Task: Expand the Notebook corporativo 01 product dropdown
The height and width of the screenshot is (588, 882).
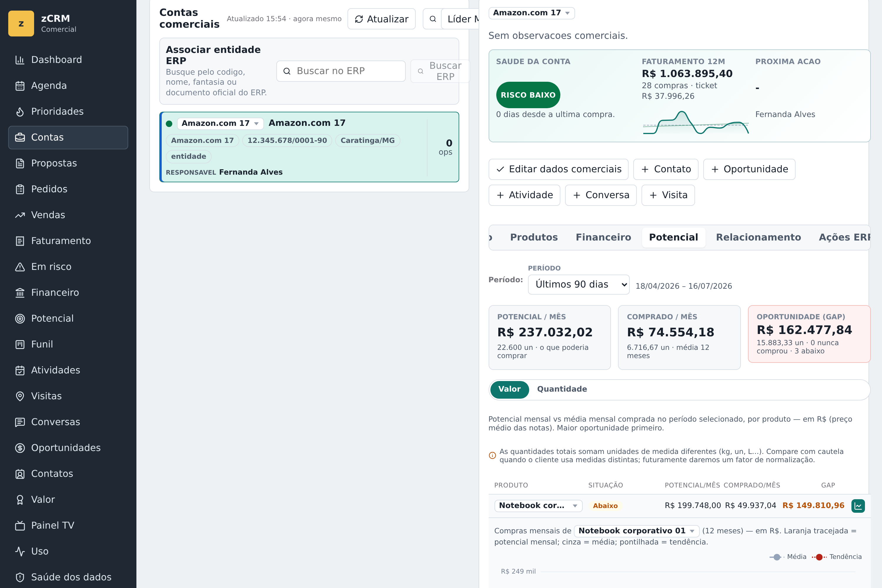Action: pos(637,531)
